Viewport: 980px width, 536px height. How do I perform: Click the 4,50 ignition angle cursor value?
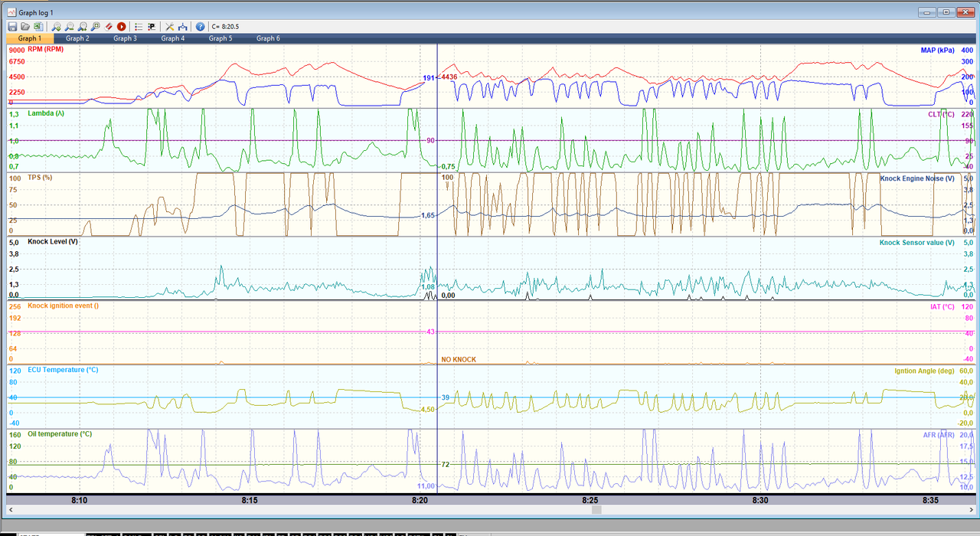coord(428,409)
